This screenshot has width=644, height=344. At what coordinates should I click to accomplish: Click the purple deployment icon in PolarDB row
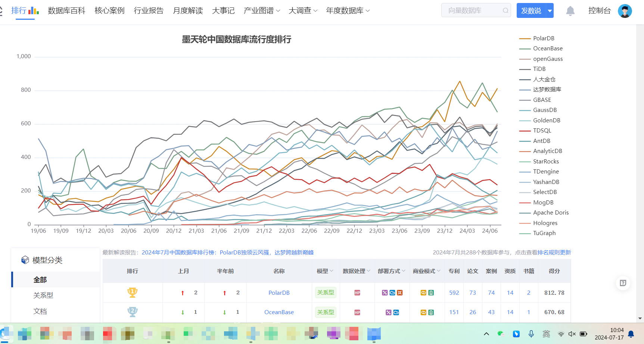point(385,293)
